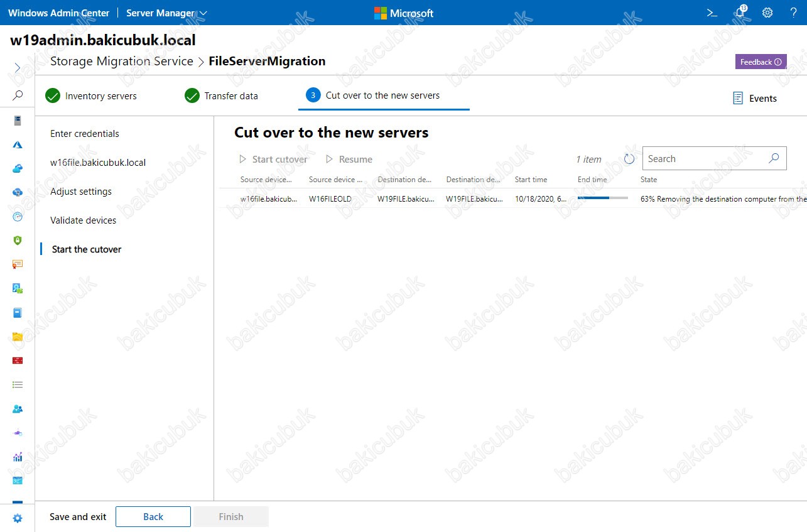This screenshot has width=807, height=532.
Task: Open the Certificates tool in sidebar
Action: [x=18, y=264]
